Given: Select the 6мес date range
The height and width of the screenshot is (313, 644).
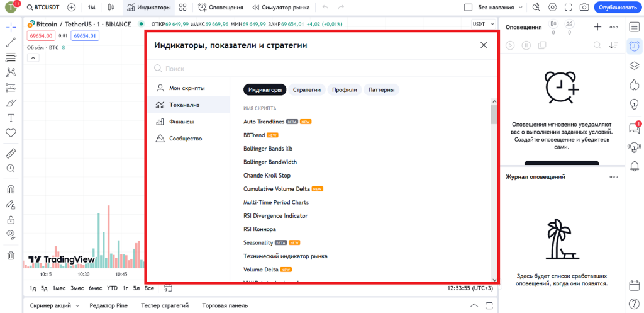Looking at the screenshot, I should click(96, 288).
